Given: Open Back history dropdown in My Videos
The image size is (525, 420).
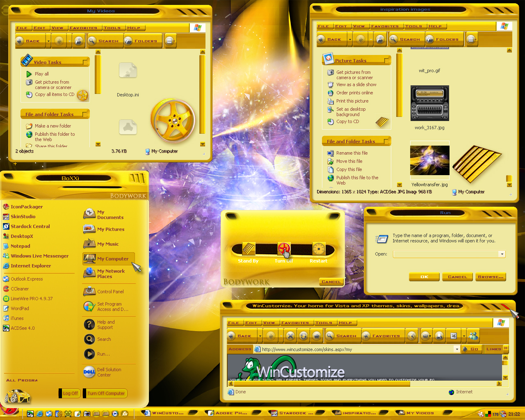Looking at the screenshot, I should (48, 41).
